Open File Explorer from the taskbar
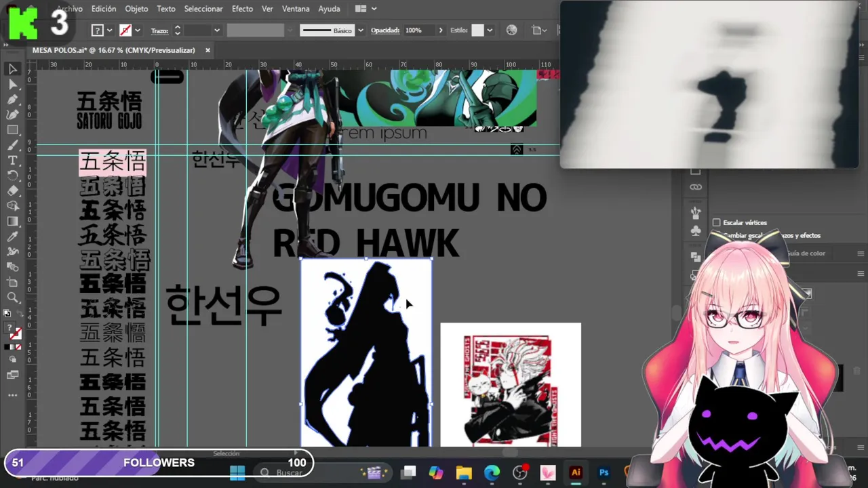This screenshot has width=868, height=488. 464,472
